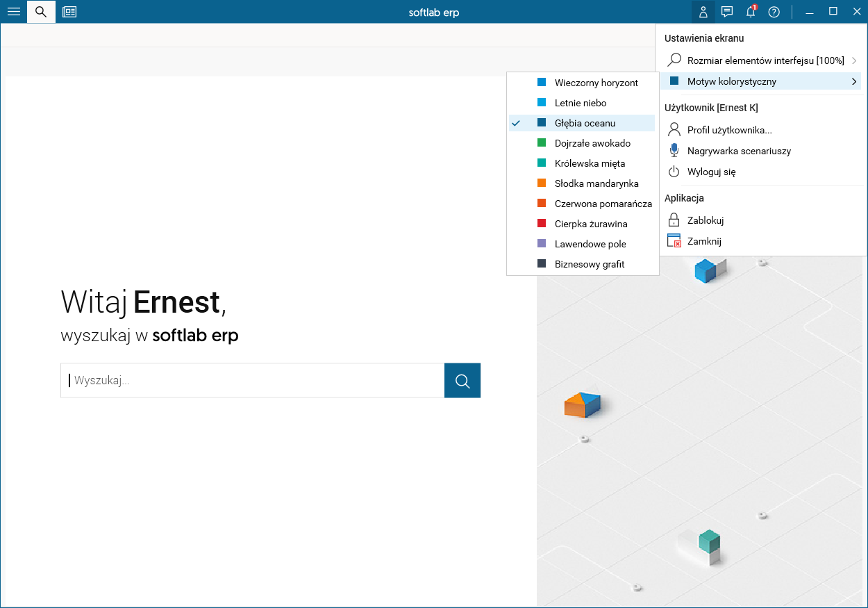
Task: Maximize the softlab erp window
Action: (x=833, y=12)
